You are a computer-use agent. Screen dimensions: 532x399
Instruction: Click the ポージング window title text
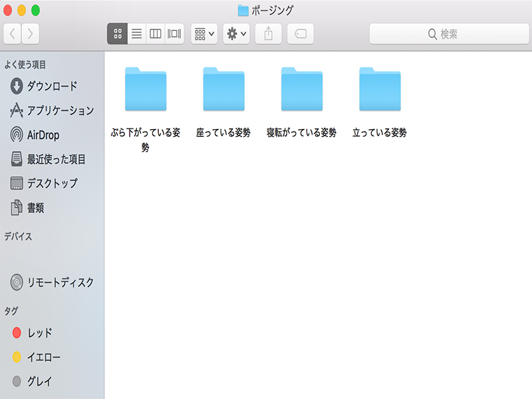[273, 10]
